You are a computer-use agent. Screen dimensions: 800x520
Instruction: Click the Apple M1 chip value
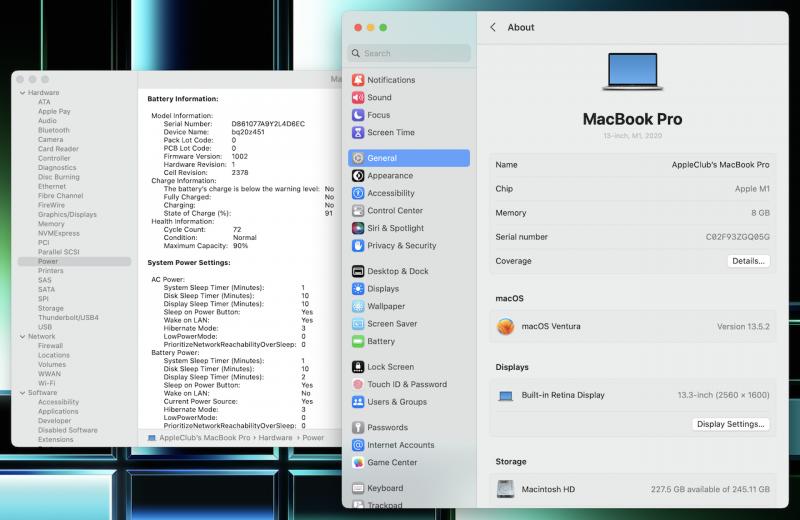pyautogui.click(x=752, y=189)
